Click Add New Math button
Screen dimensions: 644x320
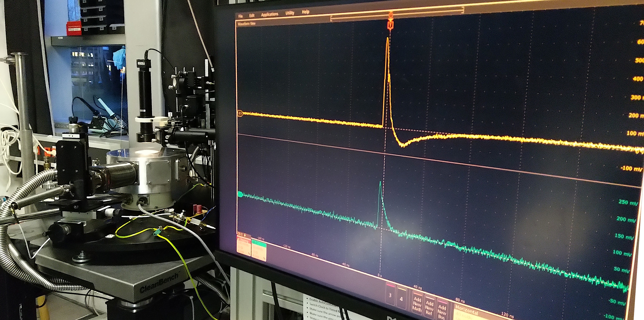tap(417, 304)
